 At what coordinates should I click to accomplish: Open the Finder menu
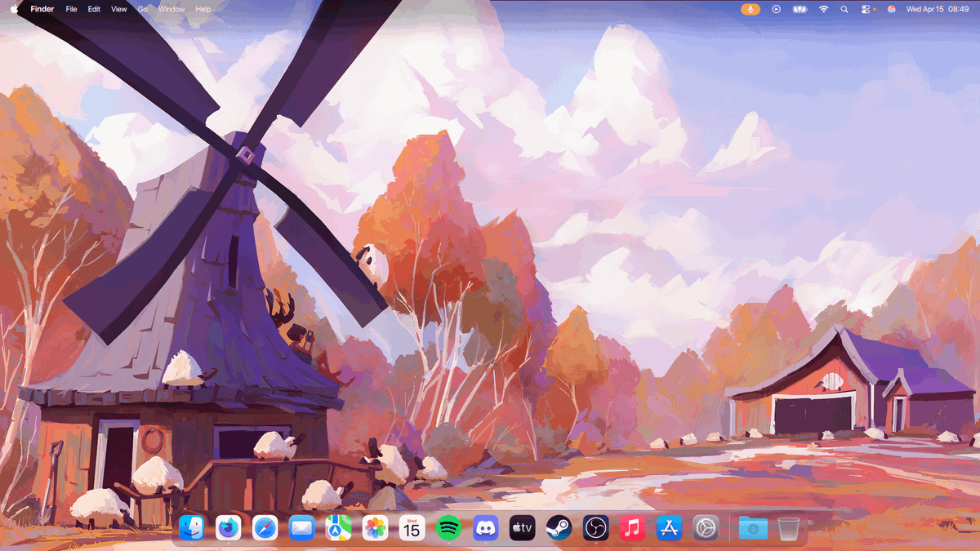(x=42, y=9)
